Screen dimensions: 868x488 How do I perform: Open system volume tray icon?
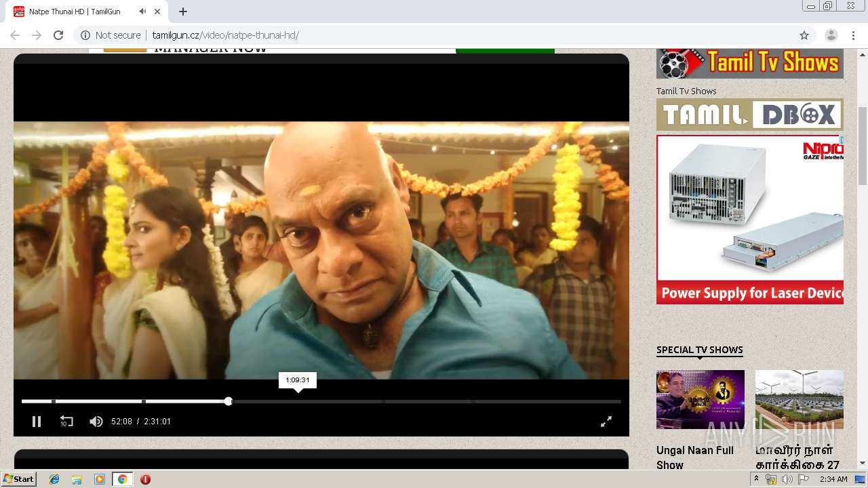[787, 479]
